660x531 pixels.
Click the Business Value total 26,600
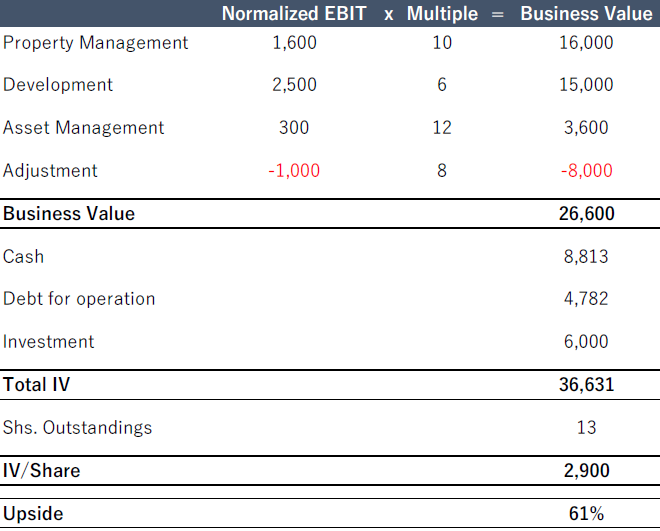click(x=586, y=214)
